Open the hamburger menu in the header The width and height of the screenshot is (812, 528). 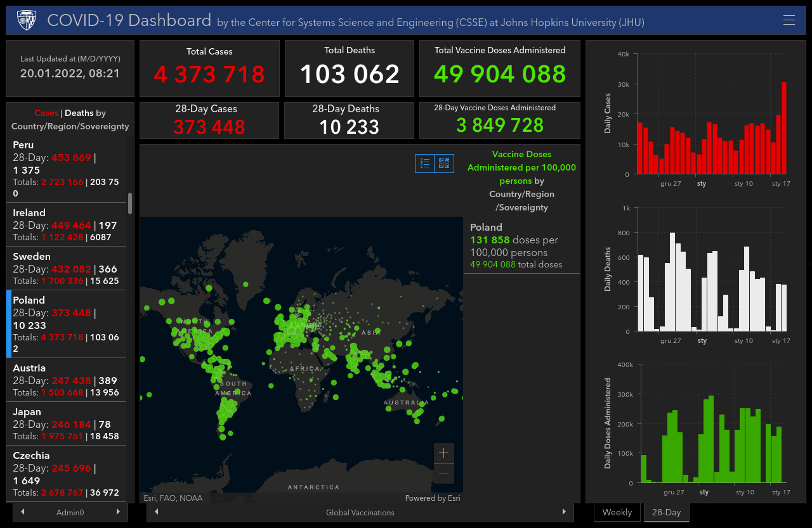789,20
